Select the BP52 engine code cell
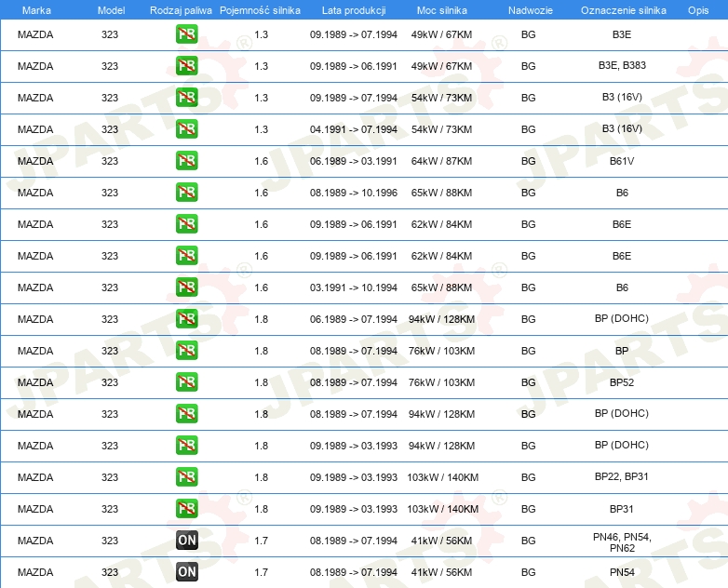Screen dimensions: 728x588 (622, 382)
